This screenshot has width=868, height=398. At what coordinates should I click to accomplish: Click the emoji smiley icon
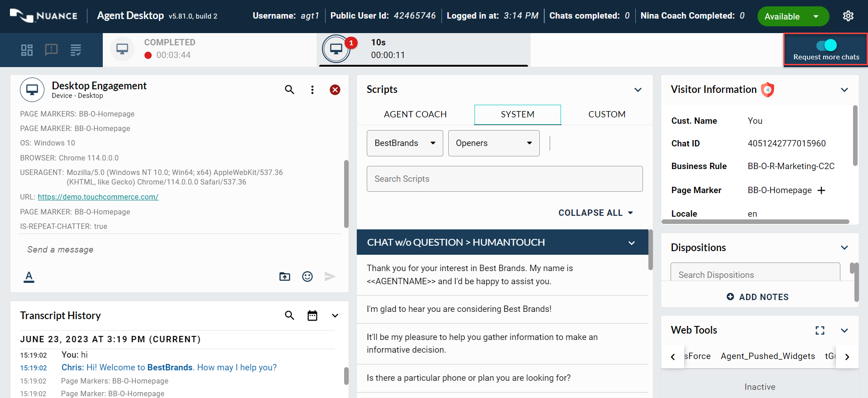[x=307, y=277]
